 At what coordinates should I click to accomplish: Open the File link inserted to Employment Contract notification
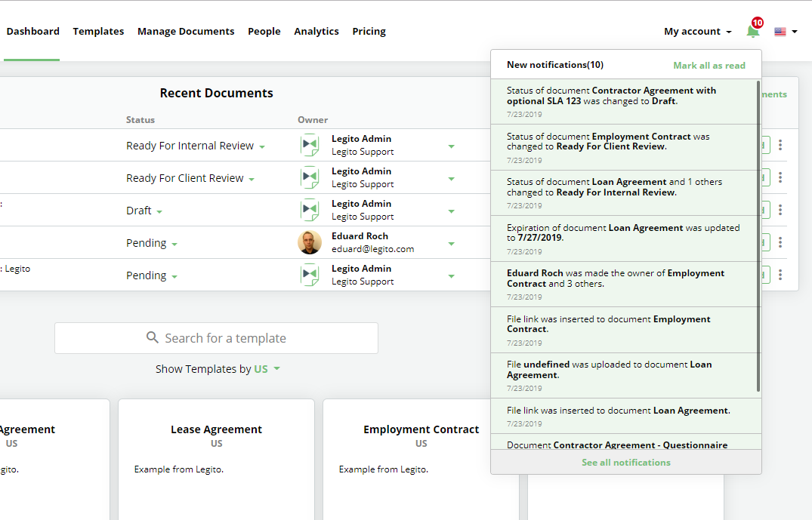(623, 330)
